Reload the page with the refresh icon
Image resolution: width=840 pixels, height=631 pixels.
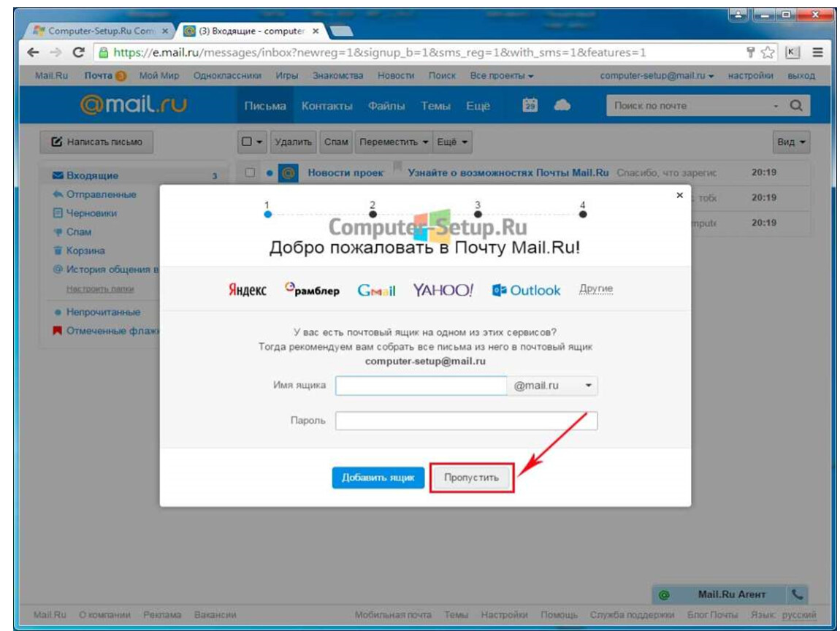(78, 53)
